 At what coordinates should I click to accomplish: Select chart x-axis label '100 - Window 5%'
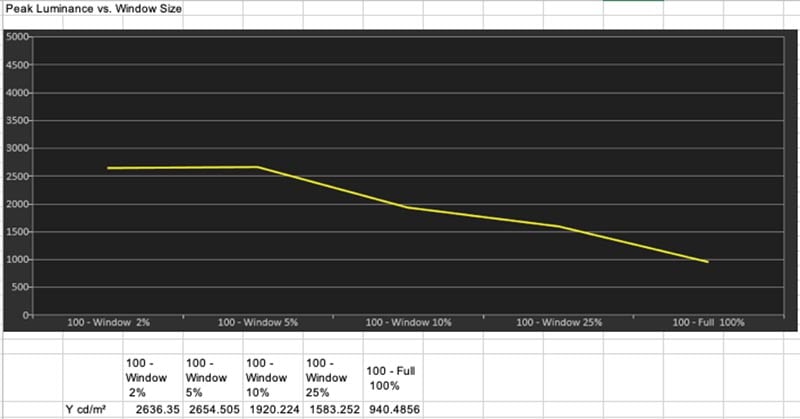coord(256,323)
